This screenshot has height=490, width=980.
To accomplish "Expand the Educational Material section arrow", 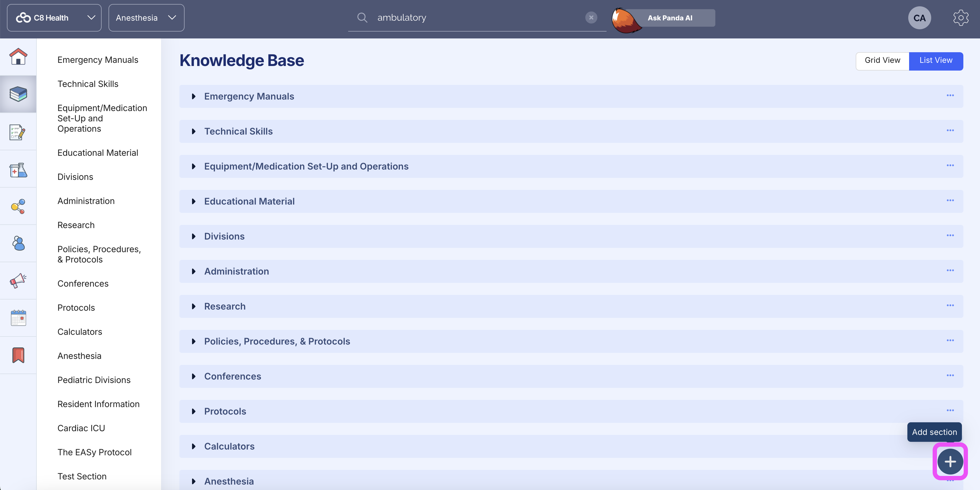I will [194, 201].
